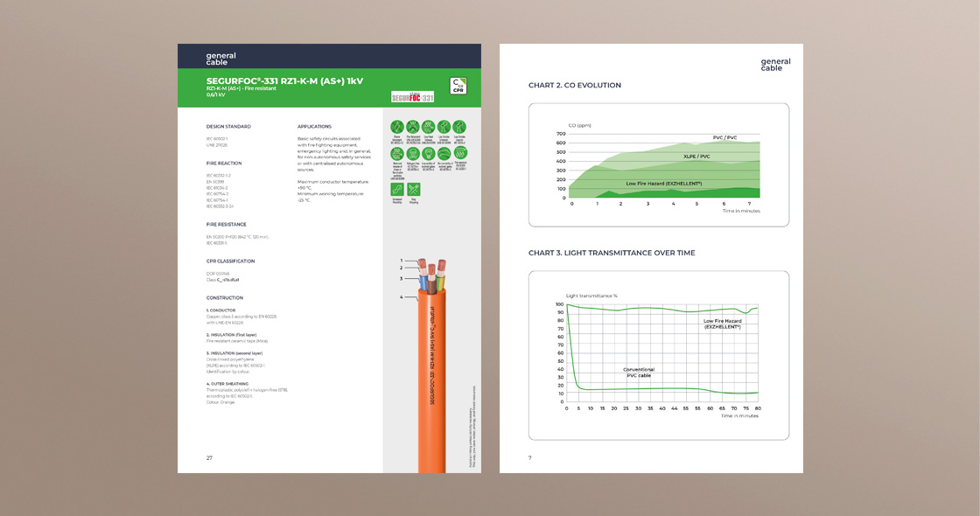Click the CHART 3. LIGHT TRANSMITTANCE OVER TIME title

point(612,253)
